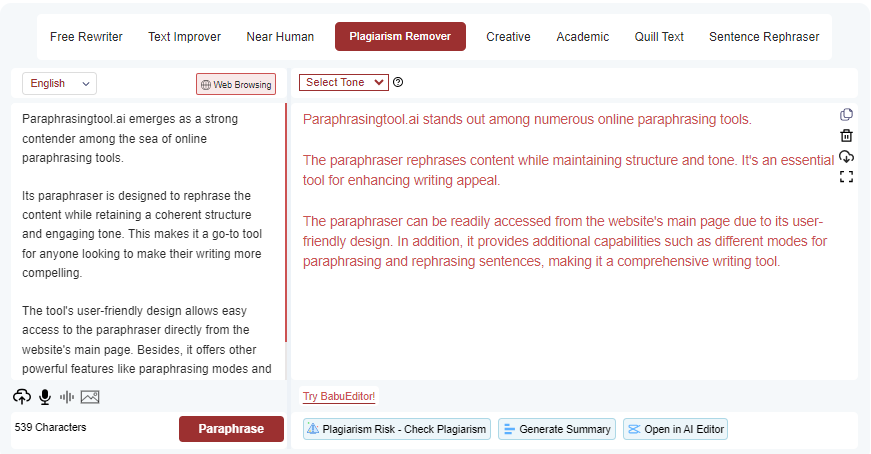Click output paragraph 'The paraphraser can be readily'
The width and height of the screenshot is (871, 454).
(564, 241)
